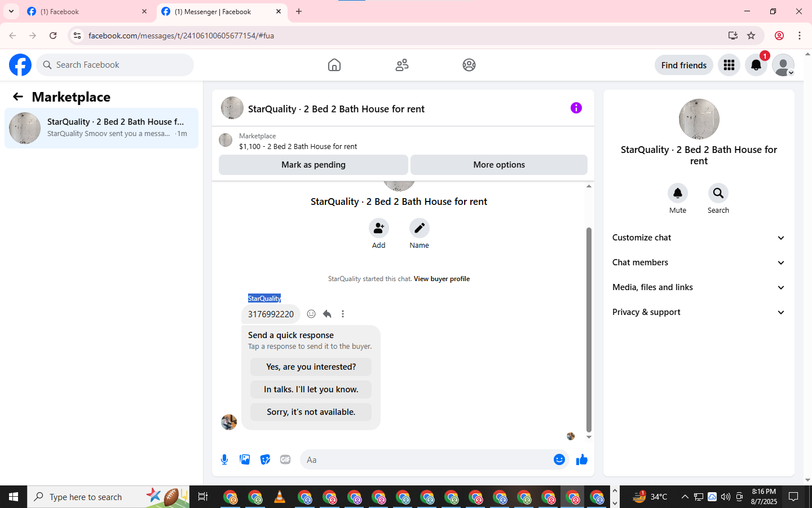The height and width of the screenshot is (508, 812).
Task: Click the chat conversation vertical scrollbar
Action: 589,330
